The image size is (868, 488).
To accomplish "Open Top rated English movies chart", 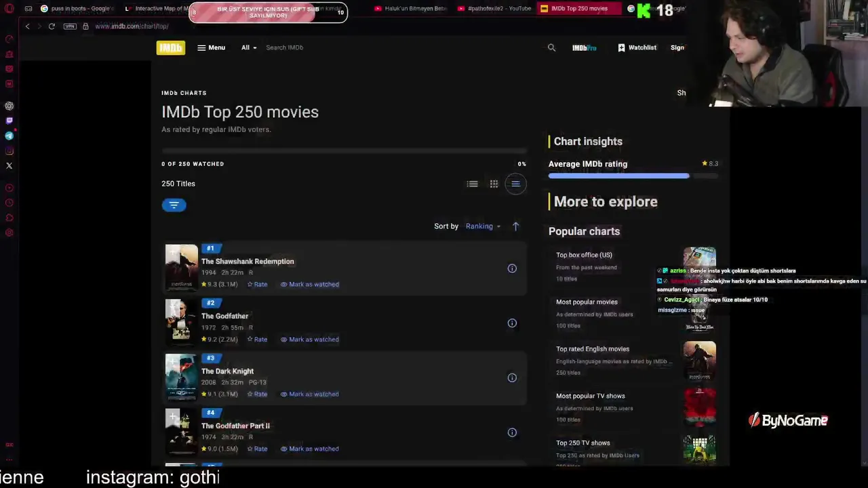I will tap(593, 349).
